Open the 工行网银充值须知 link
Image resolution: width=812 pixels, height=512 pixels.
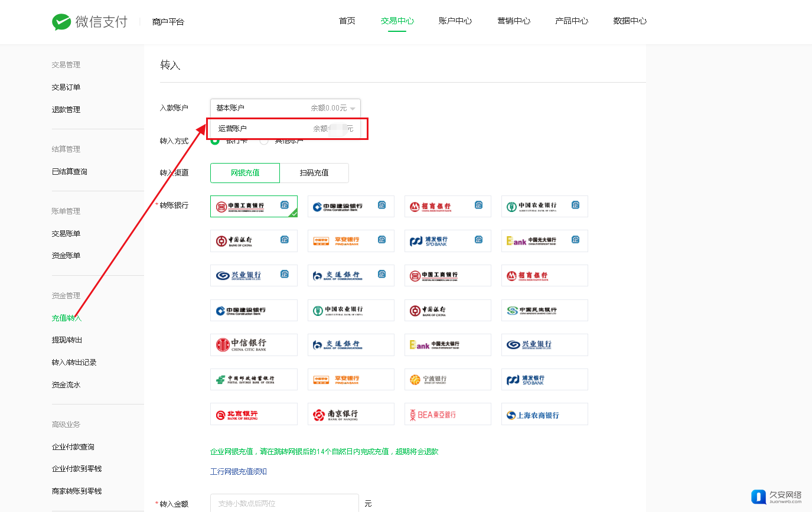click(x=239, y=472)
